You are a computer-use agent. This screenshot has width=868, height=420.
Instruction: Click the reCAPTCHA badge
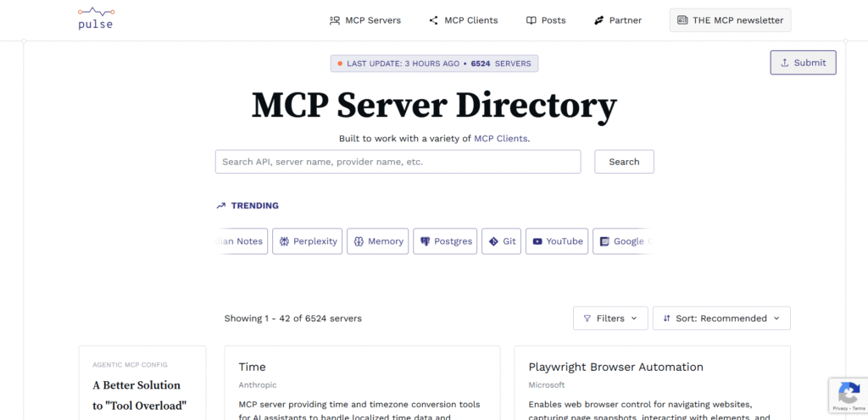(848, 395)
